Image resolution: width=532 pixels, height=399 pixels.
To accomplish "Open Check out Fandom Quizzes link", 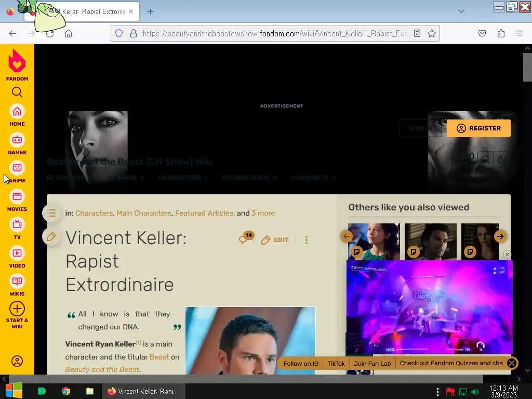I will (x=451, y=363).
